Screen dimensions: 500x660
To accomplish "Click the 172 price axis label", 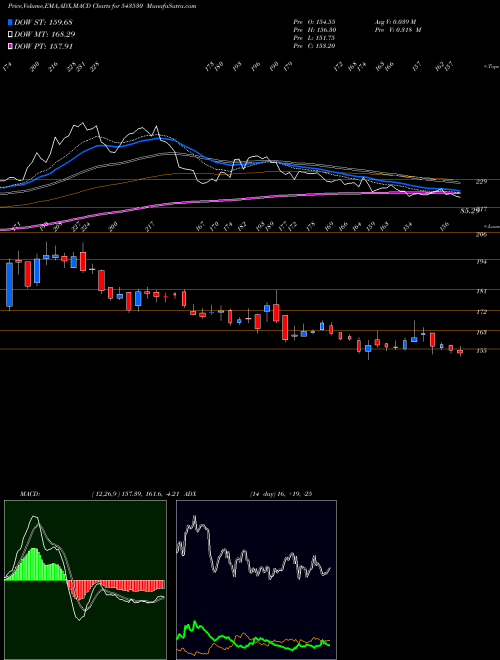I will pyautogui.click(x=481, y=312).
